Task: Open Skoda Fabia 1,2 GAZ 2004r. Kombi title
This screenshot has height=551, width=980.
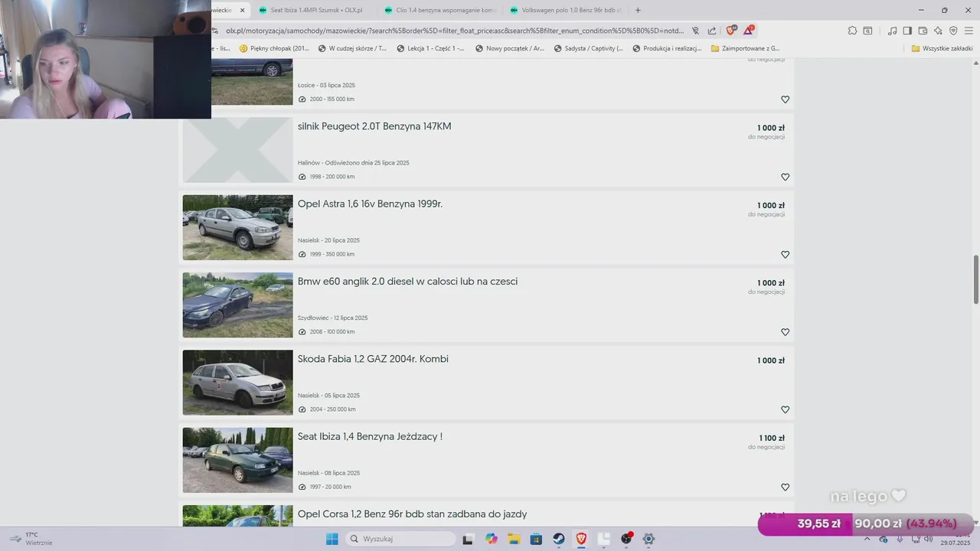Action: (373, 359)
